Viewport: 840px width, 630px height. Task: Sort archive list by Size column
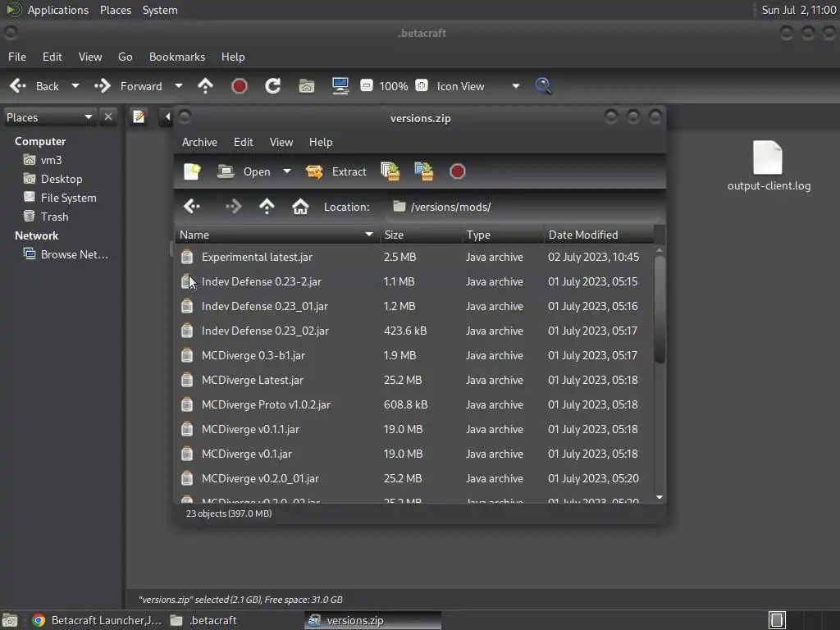click(x=421, y=235)
